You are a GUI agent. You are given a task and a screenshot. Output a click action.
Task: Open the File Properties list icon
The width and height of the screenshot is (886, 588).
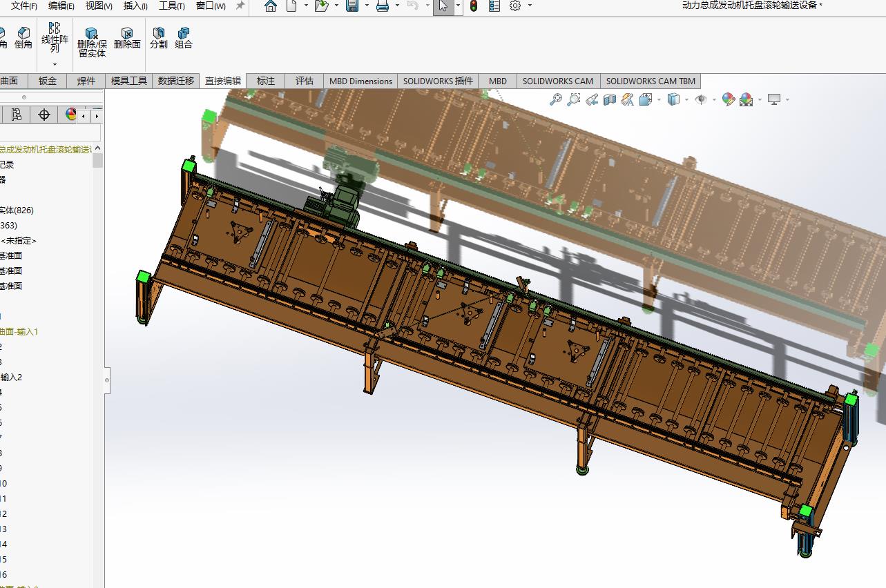494,6
